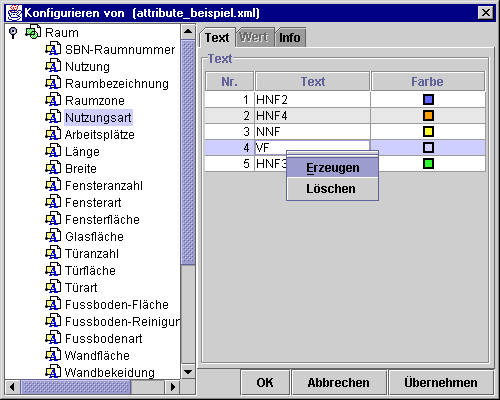The width and height of the screenshot is (500, 400).
Task: Click the icon beside Nutzung
Action: (x=53, y=66)
